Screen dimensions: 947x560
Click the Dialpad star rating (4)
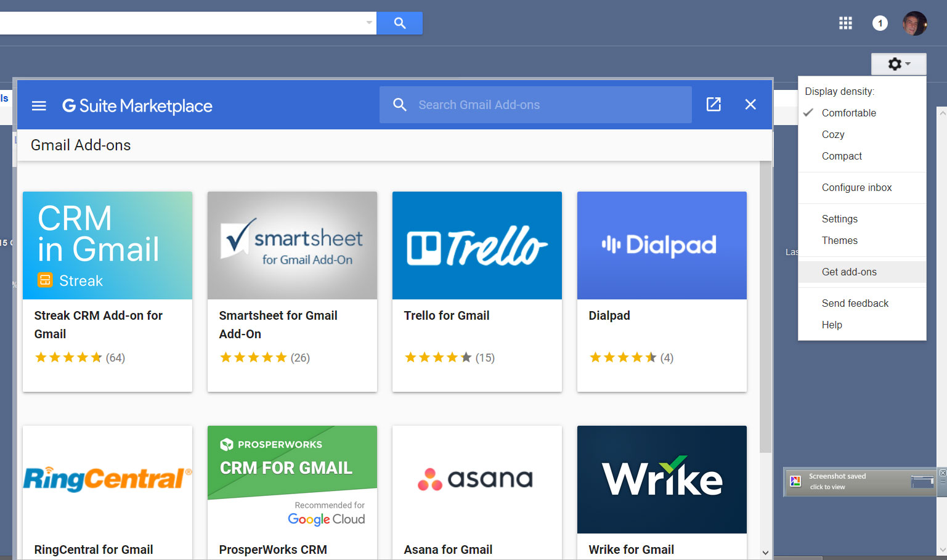tap(632, 357)
